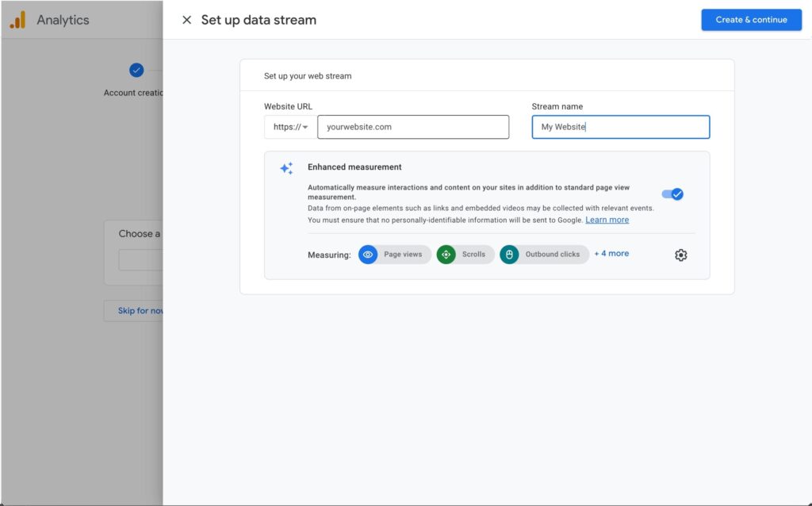Screen dimensions: 812x506
Task: Disable the Enhanced measurement toggle
Action: tap(672, 194)
